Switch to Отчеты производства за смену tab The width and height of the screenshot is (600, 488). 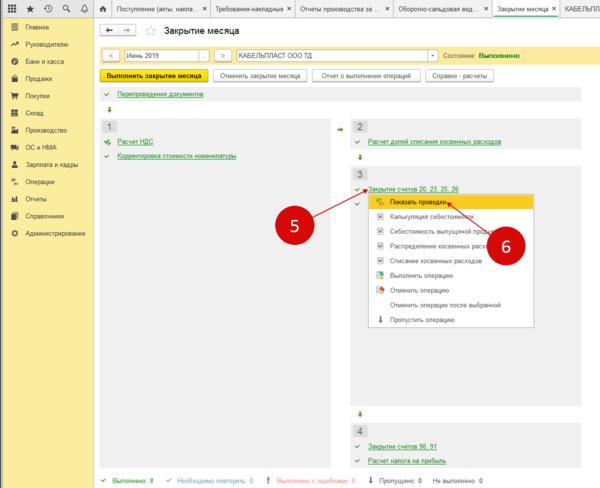(337, 9)
